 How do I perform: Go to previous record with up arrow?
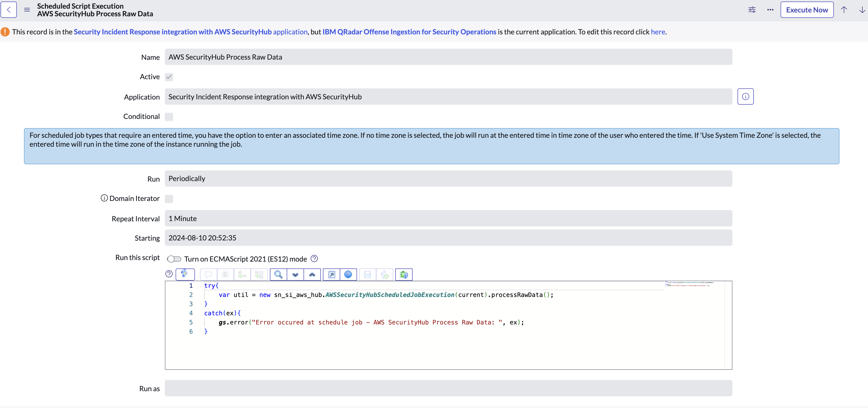844,10
